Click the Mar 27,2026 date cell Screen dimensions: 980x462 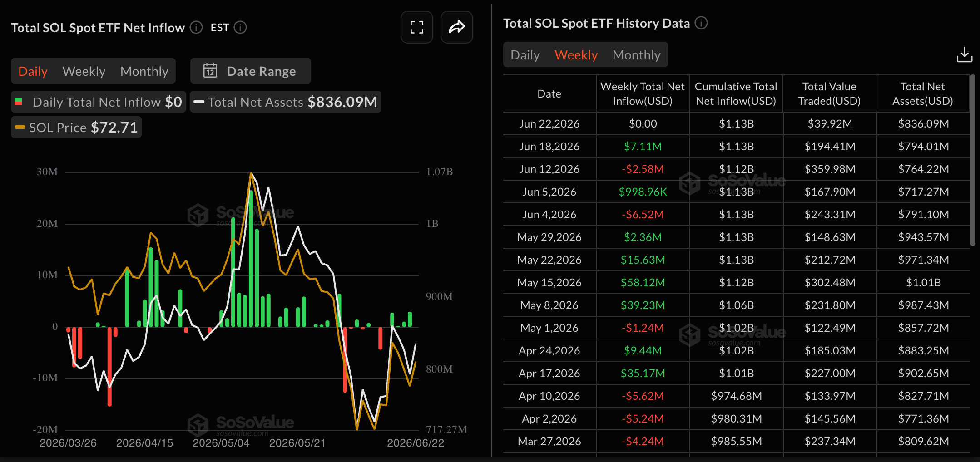click(x=549, y=442)
